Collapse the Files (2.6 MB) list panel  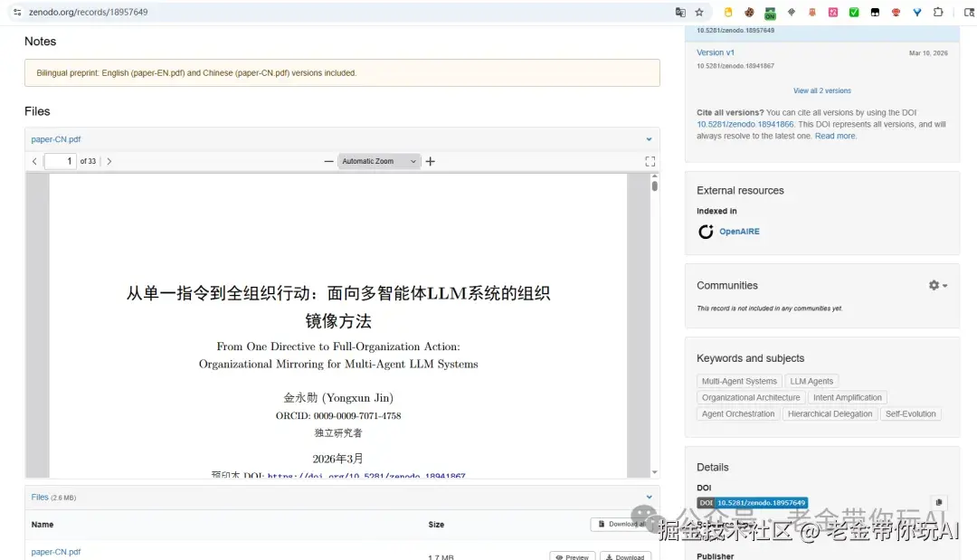click(x=649, y=497)
